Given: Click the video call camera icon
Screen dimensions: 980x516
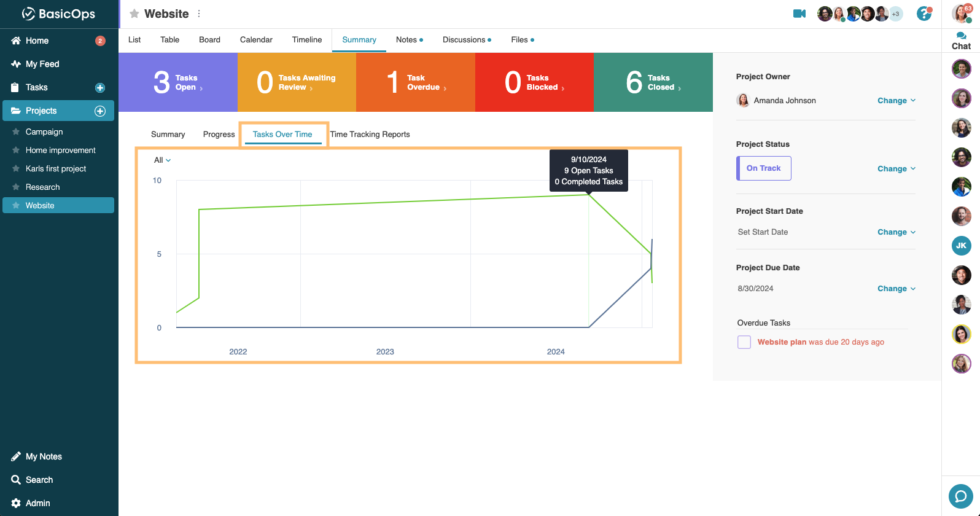Looking at the screenshot, I should (x=799, y=14).
